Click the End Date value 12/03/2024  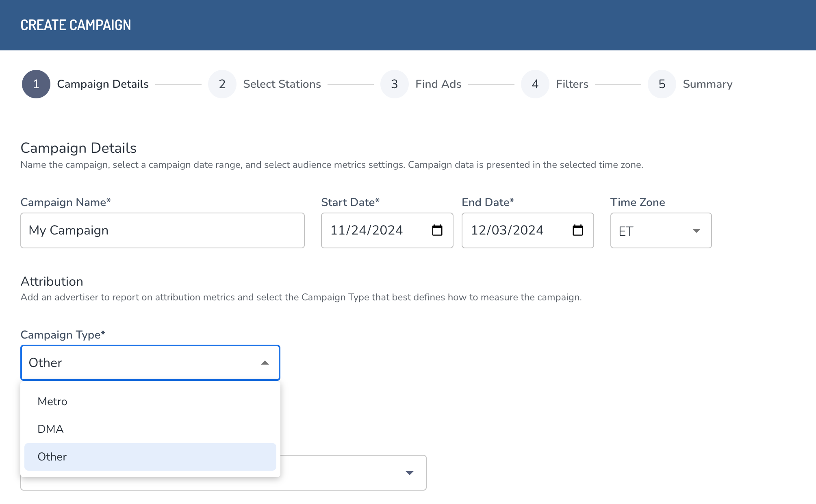[x=507, y=230]
